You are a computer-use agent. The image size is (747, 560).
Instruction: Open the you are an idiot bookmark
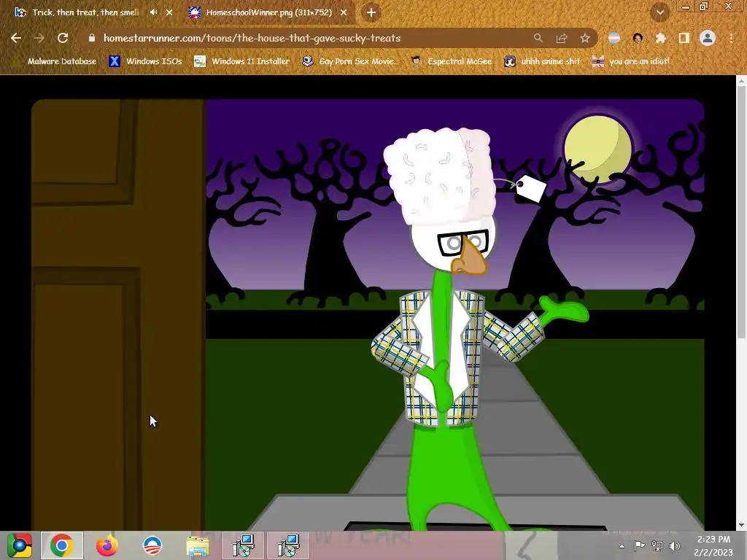631,61
